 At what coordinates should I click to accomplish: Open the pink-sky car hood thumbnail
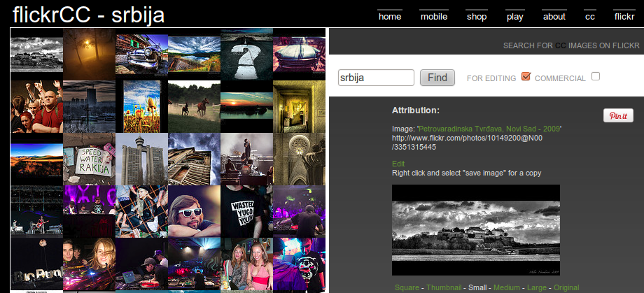(x=300, y=54)
